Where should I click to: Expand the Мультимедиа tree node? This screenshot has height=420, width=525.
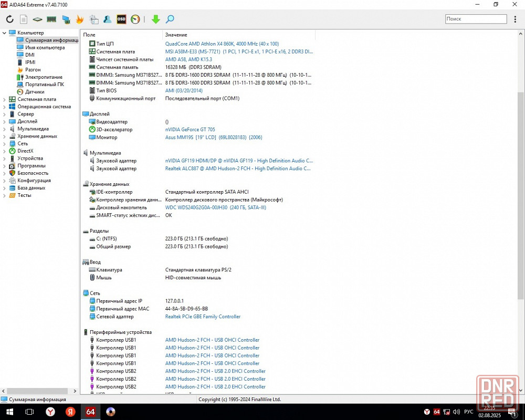(x=4, y=129)
